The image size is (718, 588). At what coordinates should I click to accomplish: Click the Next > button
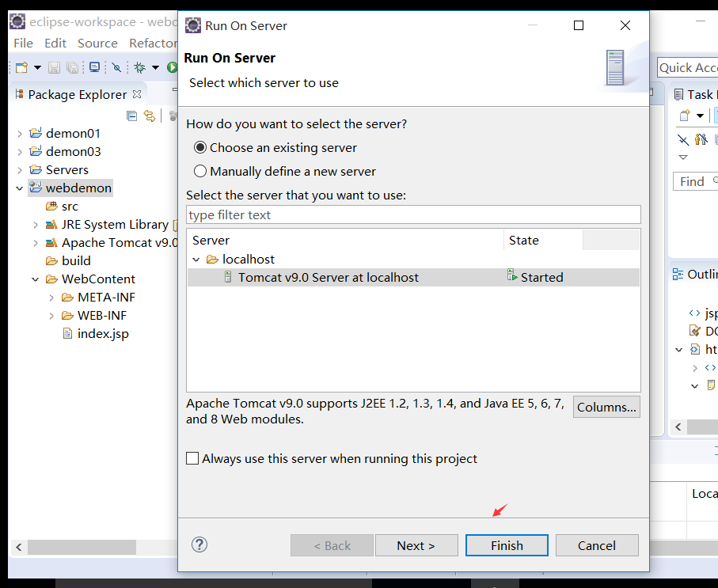tap(416, 545)
